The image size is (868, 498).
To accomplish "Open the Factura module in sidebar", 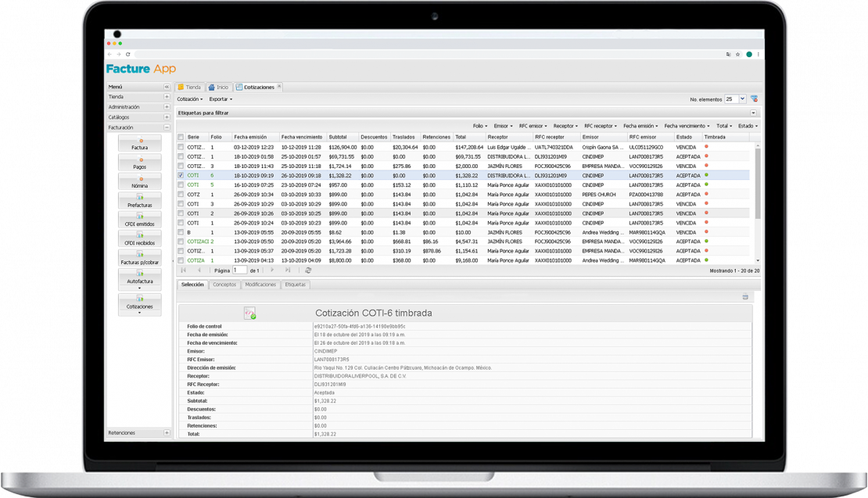I will tap(139, 144).
